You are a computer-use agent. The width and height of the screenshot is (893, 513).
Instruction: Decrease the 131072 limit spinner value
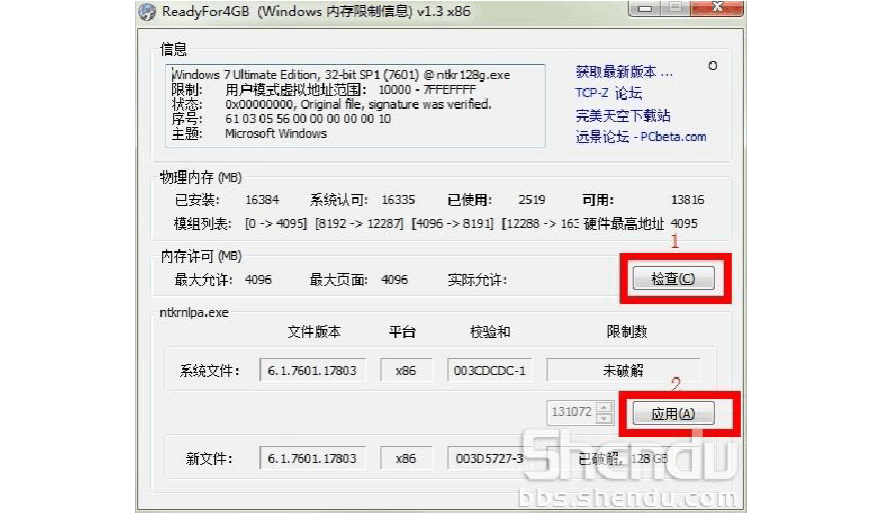[604, 418]
